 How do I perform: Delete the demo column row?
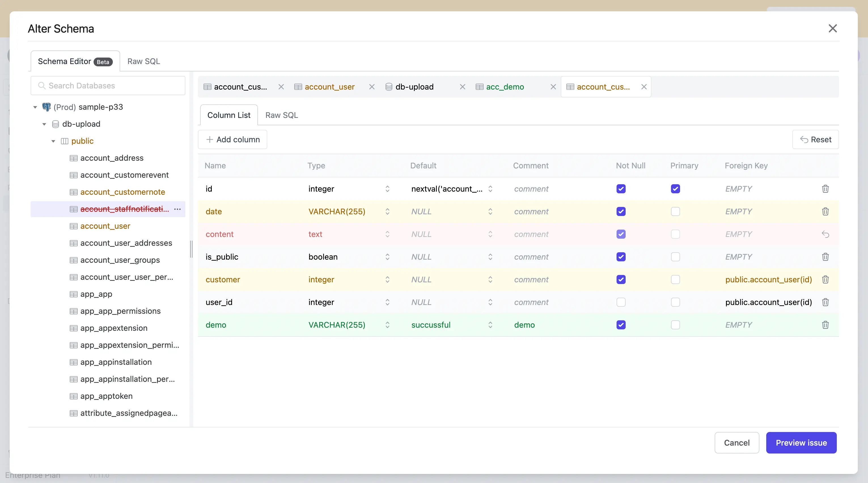click(x=826, y=325)
